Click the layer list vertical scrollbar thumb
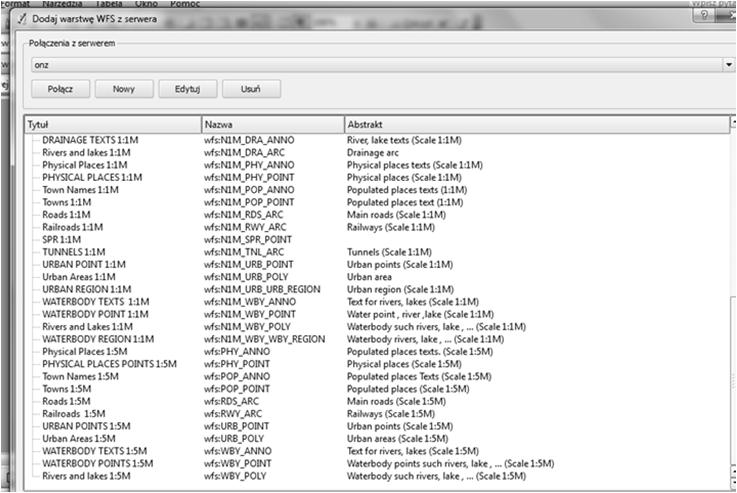Viewport: 737px width, 493px height. [x=733, y=381]
